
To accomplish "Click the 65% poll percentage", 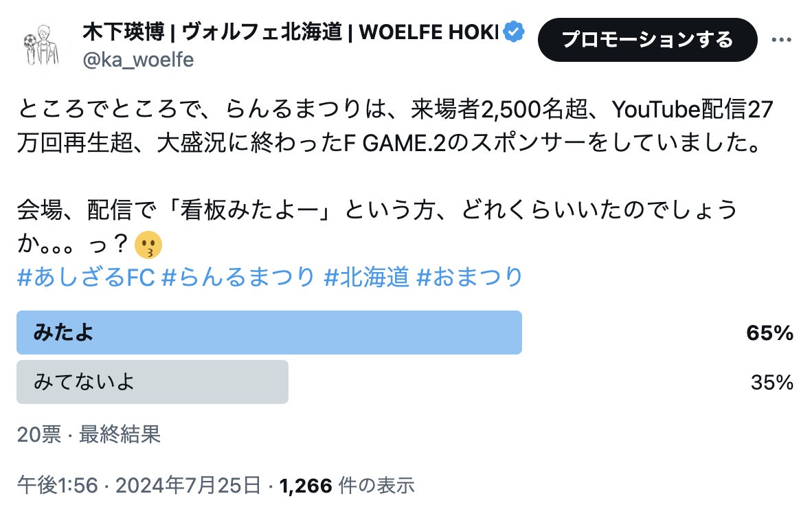I will pos(769,334).
